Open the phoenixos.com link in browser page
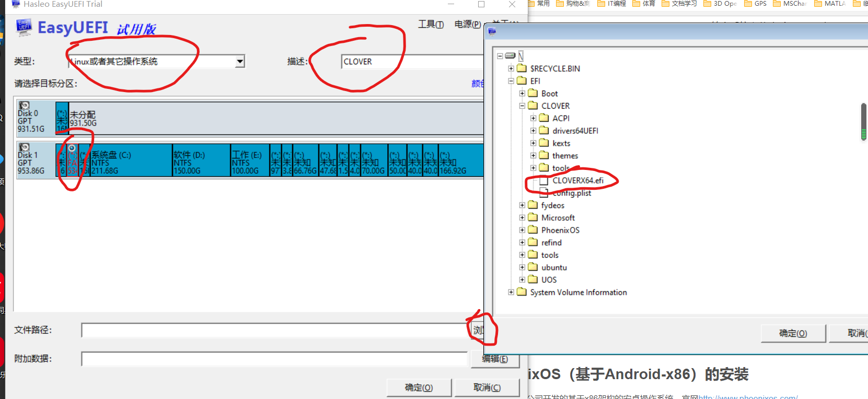 pyautogui.click(x=748, y=397)
